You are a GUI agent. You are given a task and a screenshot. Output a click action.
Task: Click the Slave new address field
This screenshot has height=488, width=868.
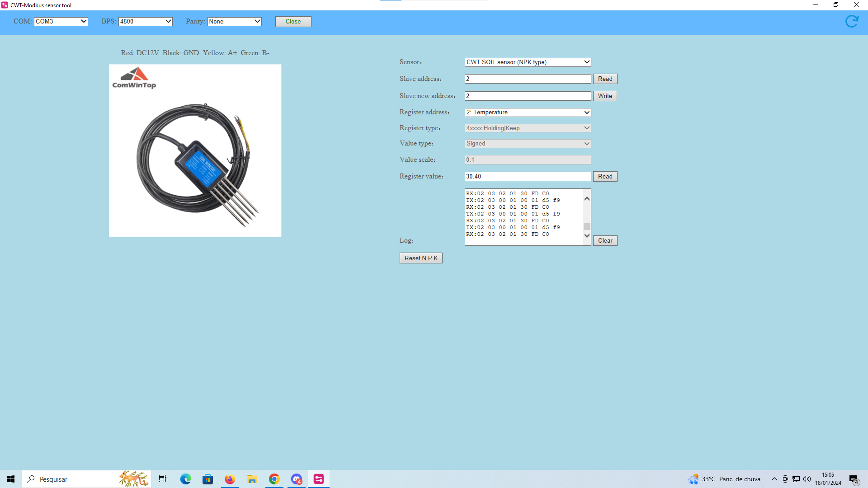[x=528, y=96]
